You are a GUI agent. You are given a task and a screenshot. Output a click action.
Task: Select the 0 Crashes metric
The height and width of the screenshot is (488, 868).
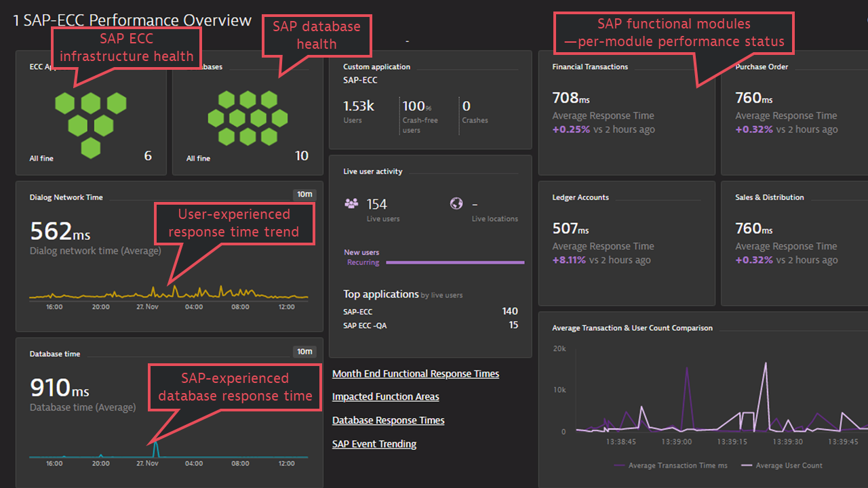coord(475,111)
